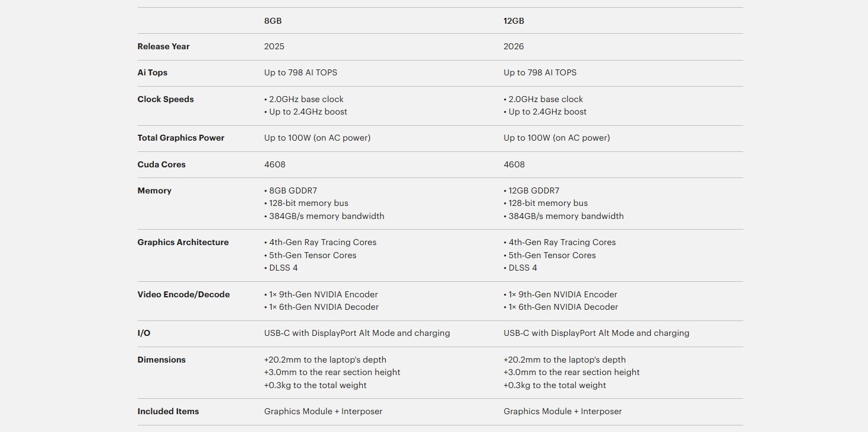Image resolution: width=868 pixels, height=432 pixels.
Task: Select the Included Items row label
Action: tap(168, 411)
